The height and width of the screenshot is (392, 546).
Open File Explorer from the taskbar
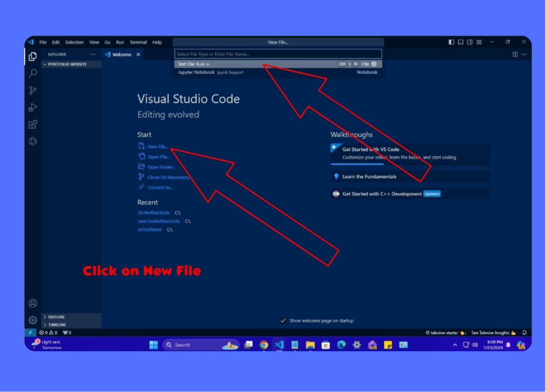tap(310, 345)
